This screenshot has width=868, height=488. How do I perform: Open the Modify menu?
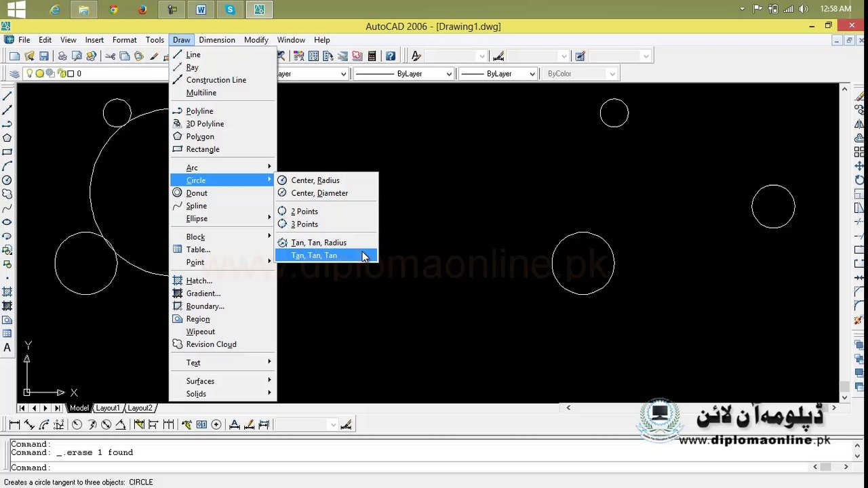pos(256,40)
